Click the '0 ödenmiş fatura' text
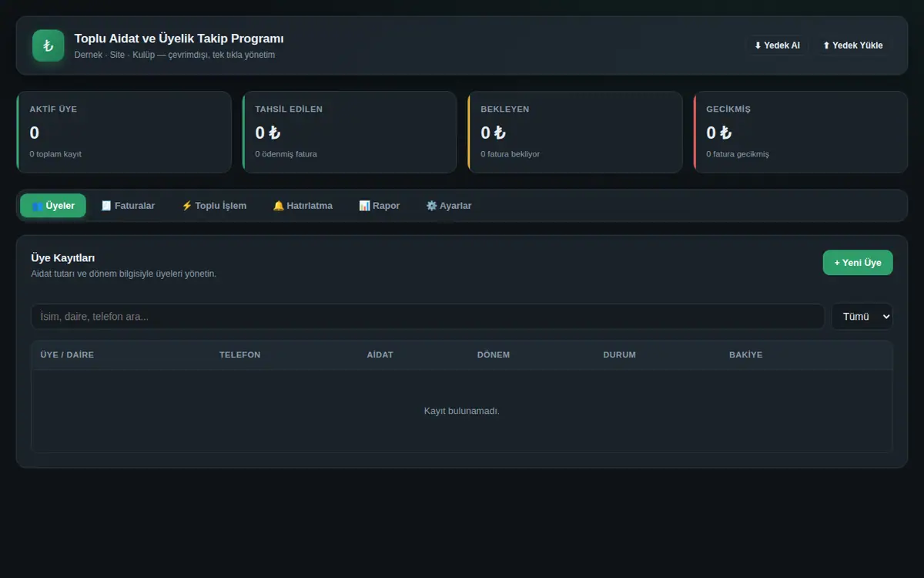924x578 pixels. coord(286,154)
